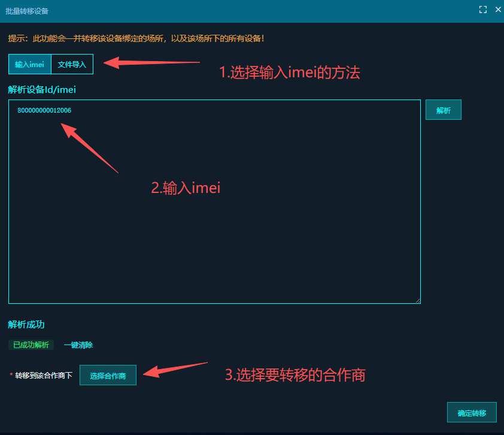Toggle fullscreen for the dialog

click(x=483, y=10)
